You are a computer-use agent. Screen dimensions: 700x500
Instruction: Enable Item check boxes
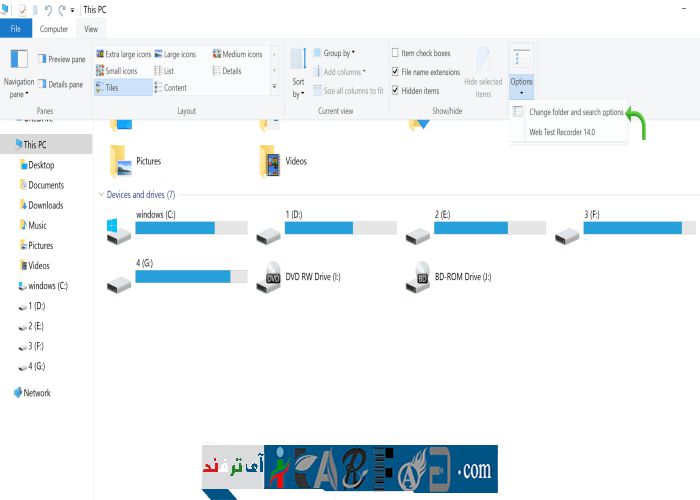coord(396,53)
